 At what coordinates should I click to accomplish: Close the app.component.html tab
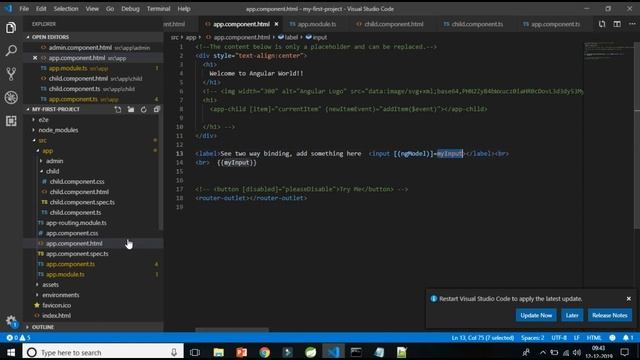coord(276,24)
